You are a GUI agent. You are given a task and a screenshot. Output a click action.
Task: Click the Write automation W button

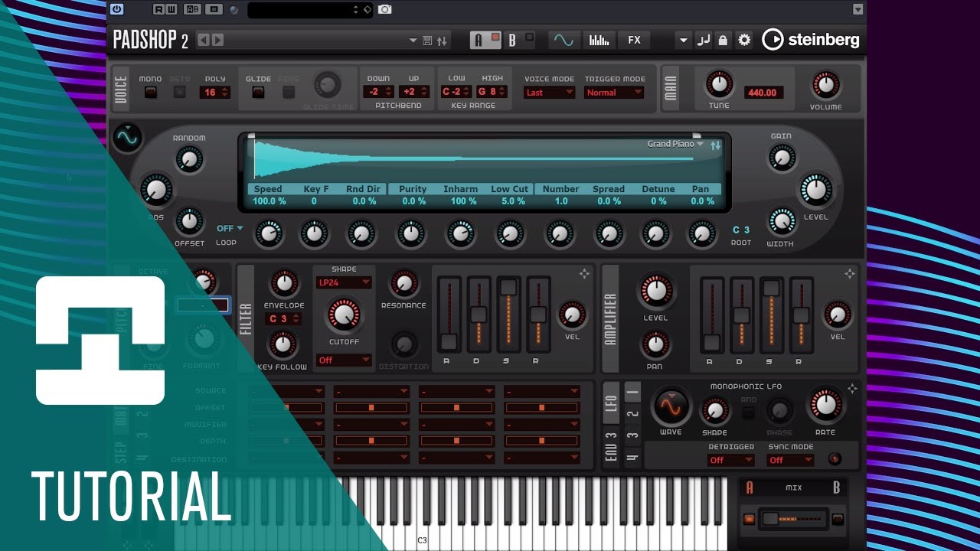[x=170, y=9]
